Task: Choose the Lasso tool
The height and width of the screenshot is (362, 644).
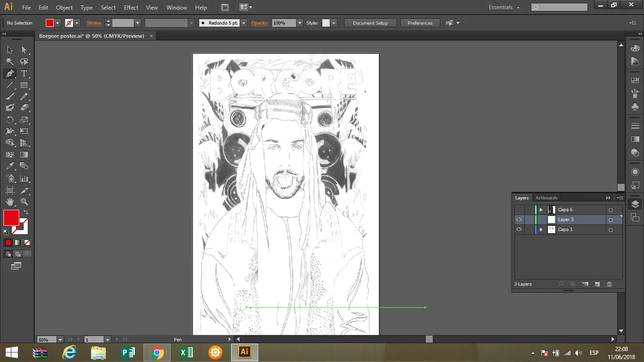Action: point(24,61)
